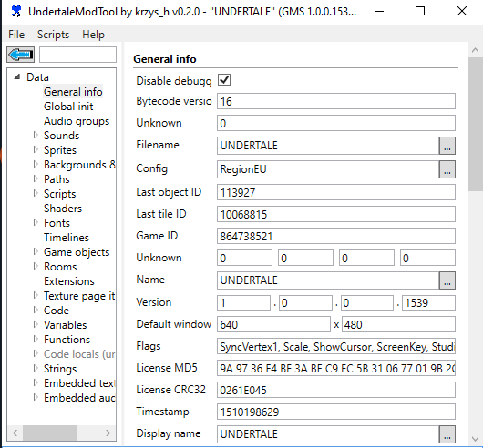The width and height of the screenshot is (483, 448).
Task: Collapse the Data tree node
Action: click(17, 76)
